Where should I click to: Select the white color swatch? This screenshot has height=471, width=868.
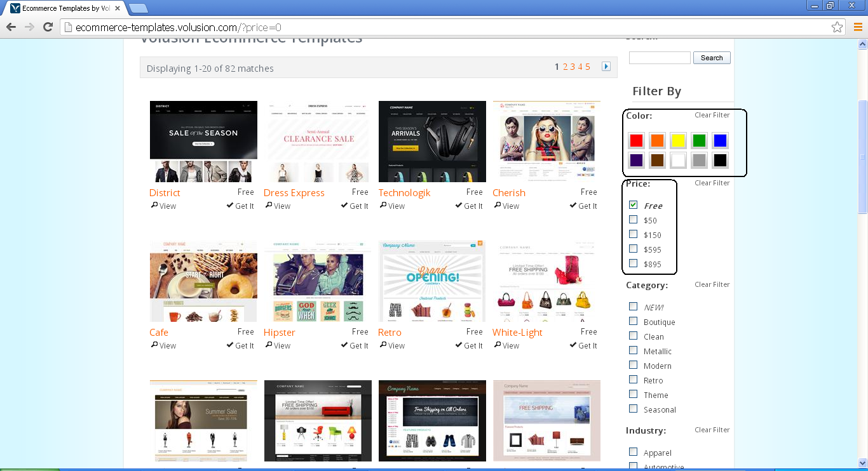click(x=678, y=160)
